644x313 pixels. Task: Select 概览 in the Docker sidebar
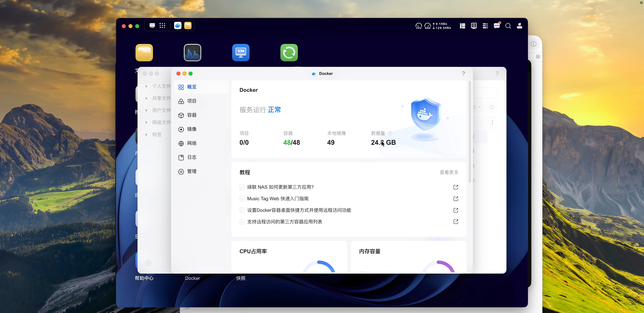(201, 87)
